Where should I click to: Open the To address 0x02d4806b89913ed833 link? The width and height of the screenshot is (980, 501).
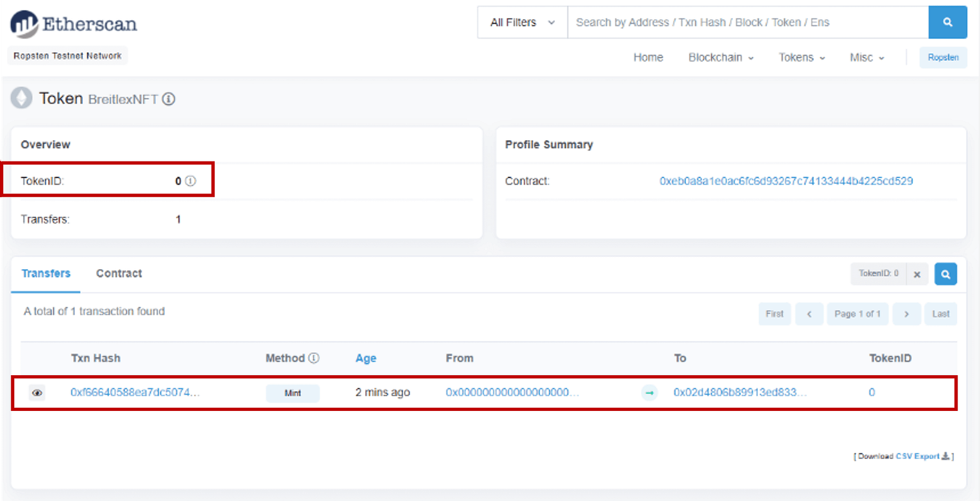pyautogui.click(x=740, y=392)
